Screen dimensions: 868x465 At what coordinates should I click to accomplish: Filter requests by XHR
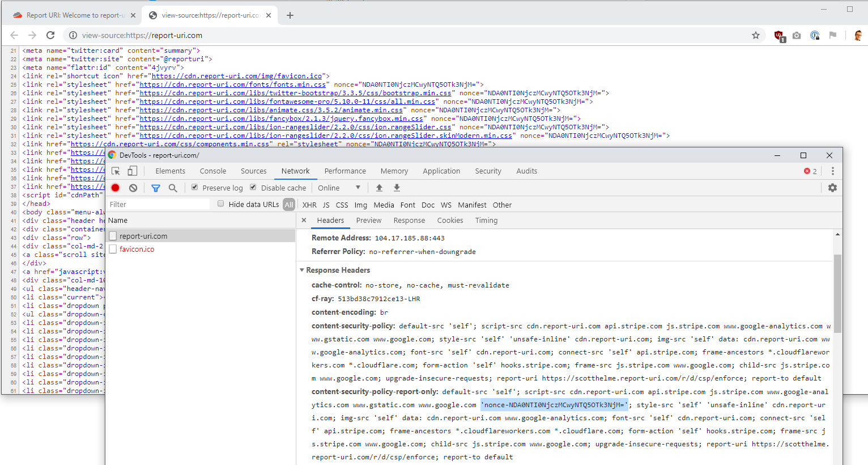(309, 205)
